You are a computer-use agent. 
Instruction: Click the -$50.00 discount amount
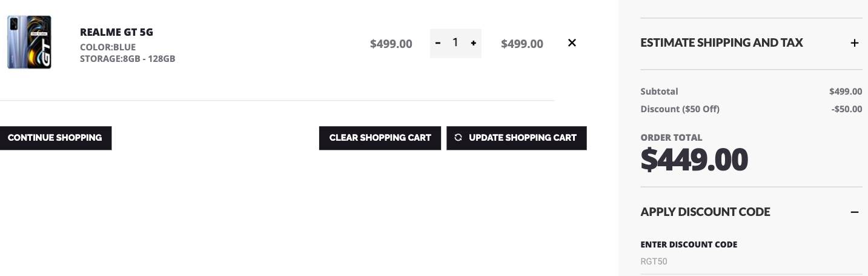pos(846,109)
